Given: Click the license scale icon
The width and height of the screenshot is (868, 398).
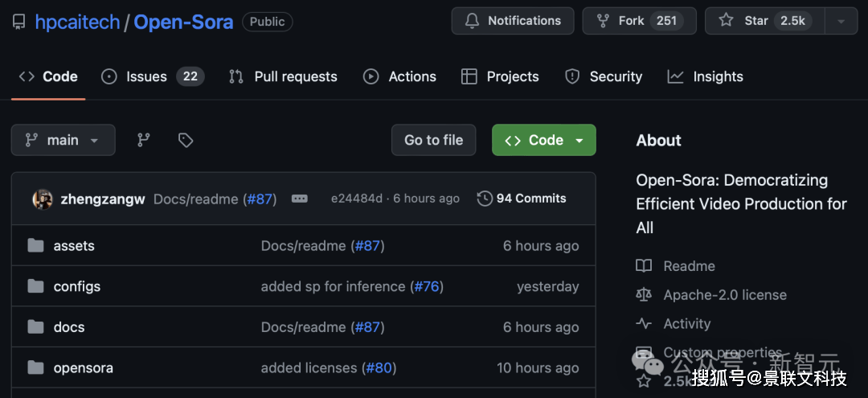Looking at the screenshot, I should click(644, 295).
